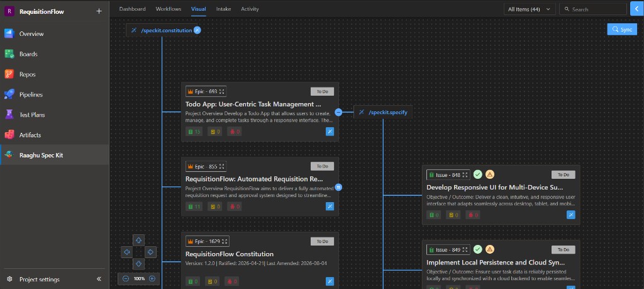644x289 pixels.
Task: Click To Do status on Issue 848
Action: point(563,174)
